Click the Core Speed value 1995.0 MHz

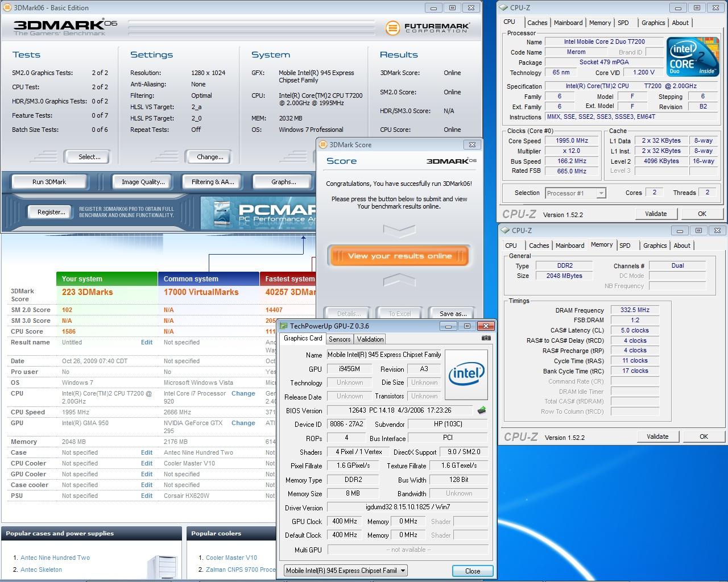tap(572, 140)
